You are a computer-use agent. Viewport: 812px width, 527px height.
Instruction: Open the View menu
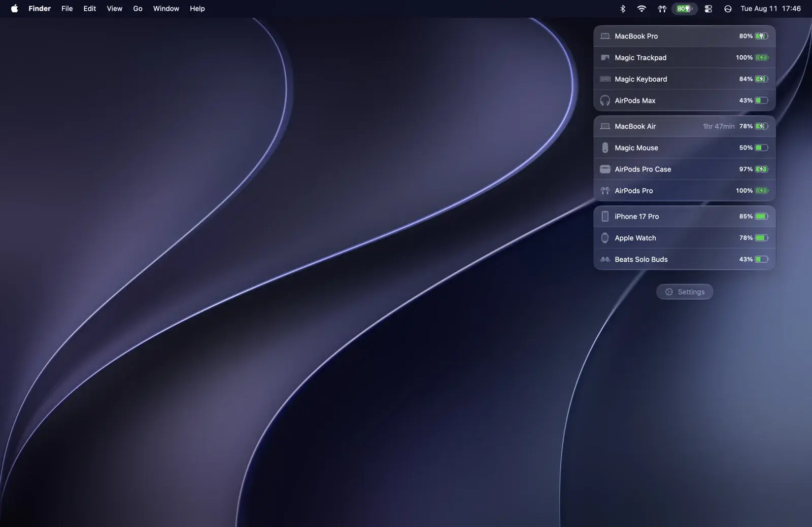point(115,9)
